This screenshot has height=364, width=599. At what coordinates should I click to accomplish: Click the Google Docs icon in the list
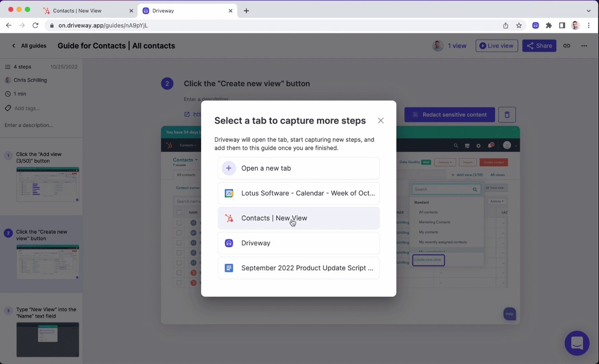tap(229, 268)
